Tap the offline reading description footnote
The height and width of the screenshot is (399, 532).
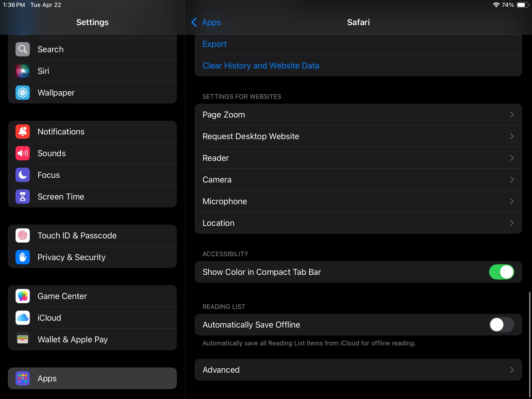tap(309, 343)
